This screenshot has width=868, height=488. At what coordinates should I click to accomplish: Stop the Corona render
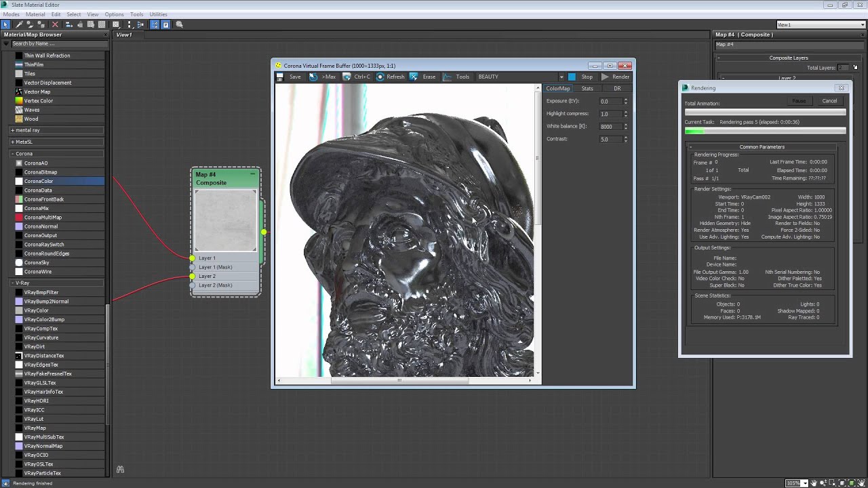pyautogui.click(x=580, y=77)
